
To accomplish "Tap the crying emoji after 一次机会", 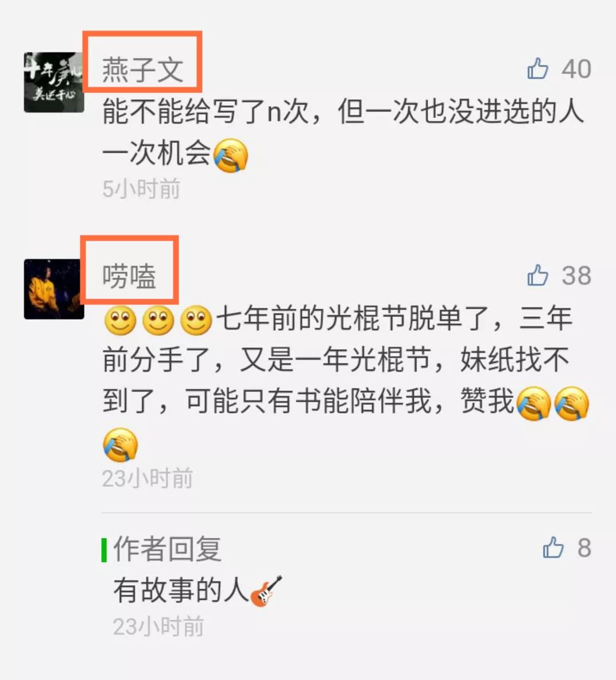I will click(x=231, y=155).
